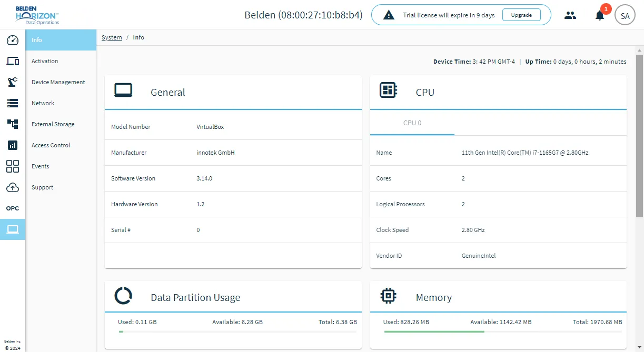This screenshot has width=644, height=352.
Task: Click the Belden Horizon logo
Action: pyautogui.click(x=37, y=15)
